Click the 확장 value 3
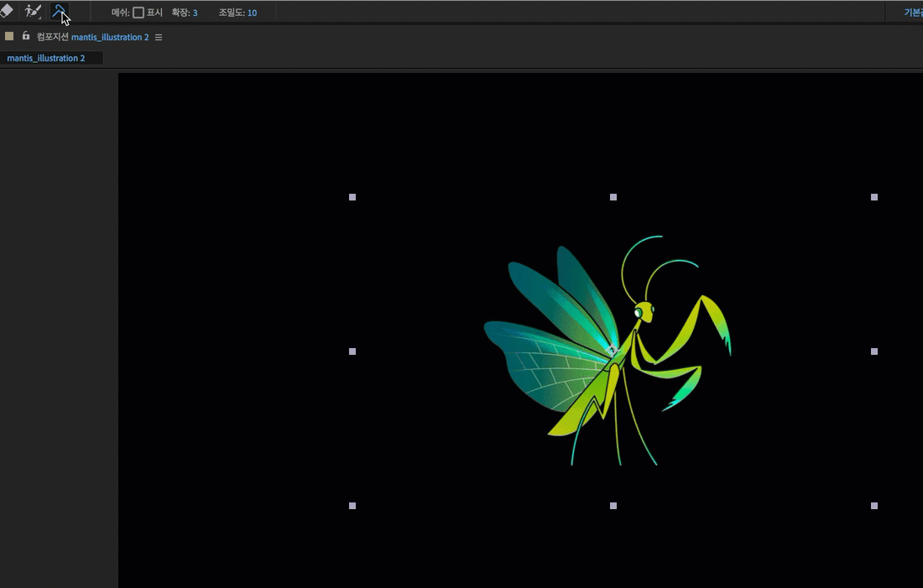 click(196, 13)
